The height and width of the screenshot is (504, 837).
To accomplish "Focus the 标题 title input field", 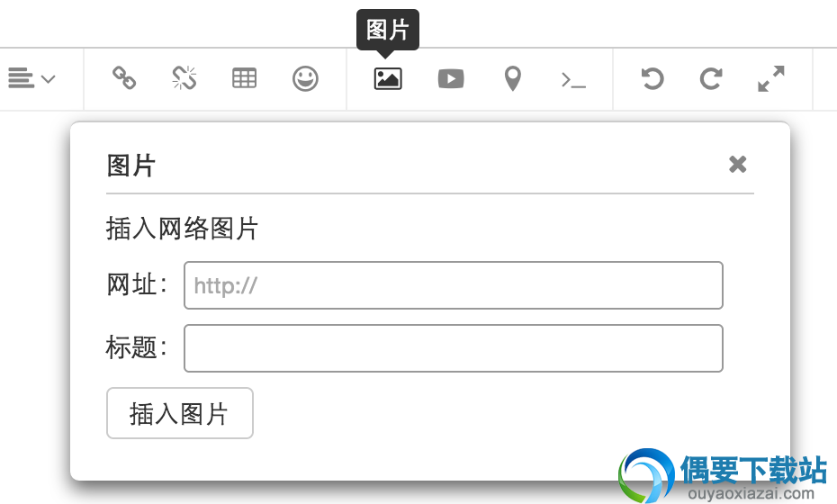I will (x=454, y=348).
